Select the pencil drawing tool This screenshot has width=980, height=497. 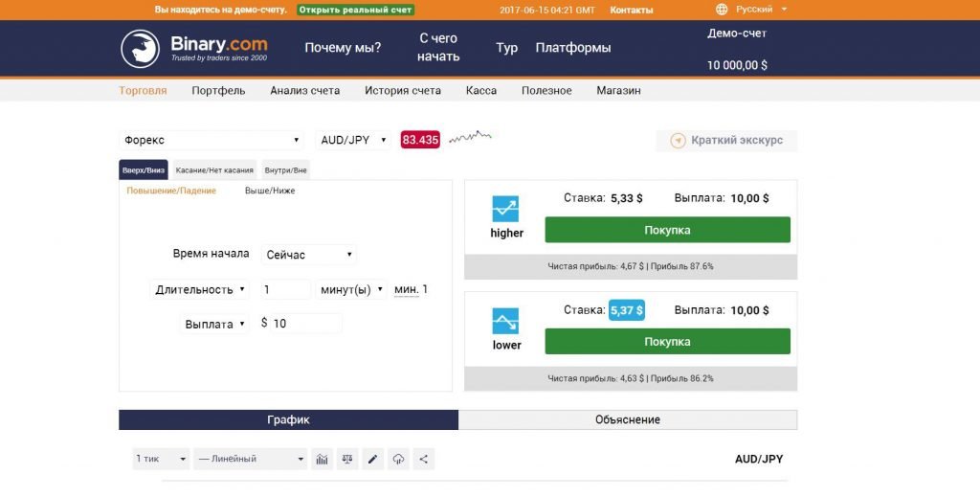click(x=373, y=460)
